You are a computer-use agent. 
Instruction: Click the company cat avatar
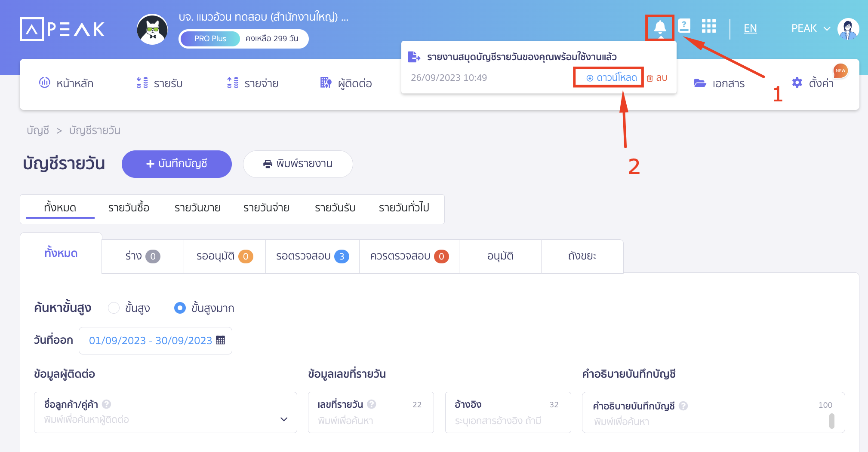pyautogui.click(x=152, y=29)
